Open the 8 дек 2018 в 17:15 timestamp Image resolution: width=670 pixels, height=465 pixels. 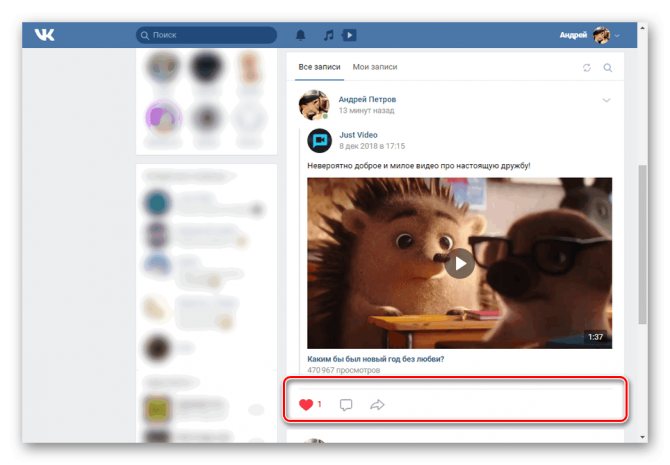tap(372, 146)
